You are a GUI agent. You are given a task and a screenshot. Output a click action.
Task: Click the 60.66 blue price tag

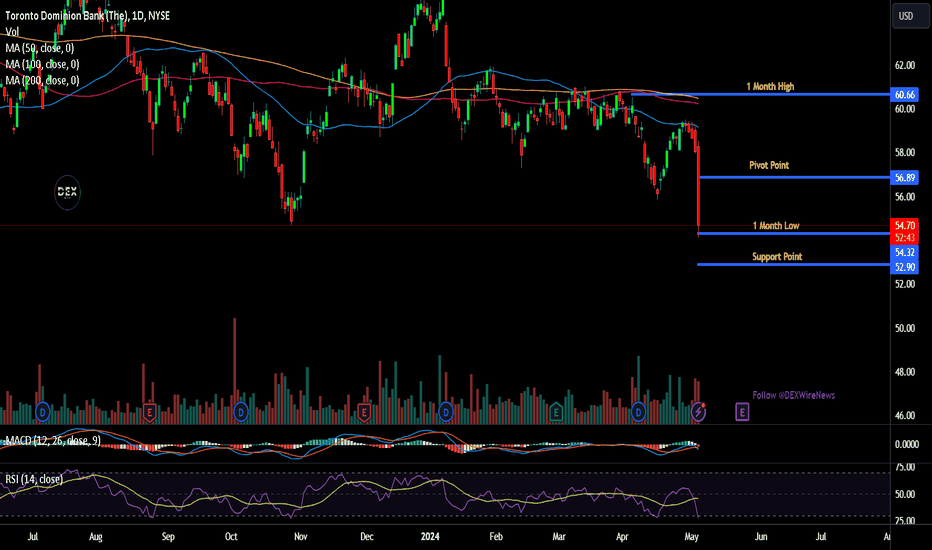point(905,95)
